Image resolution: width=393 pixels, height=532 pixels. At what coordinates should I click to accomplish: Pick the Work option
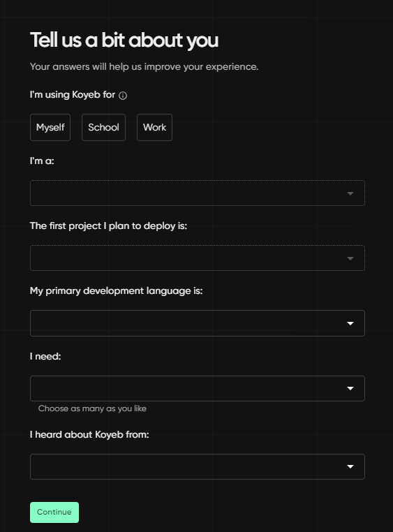click(155, 127)
